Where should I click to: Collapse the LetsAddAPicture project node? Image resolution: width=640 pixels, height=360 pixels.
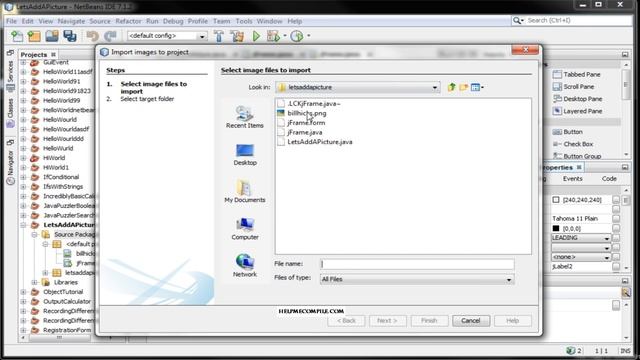(24, 225)
